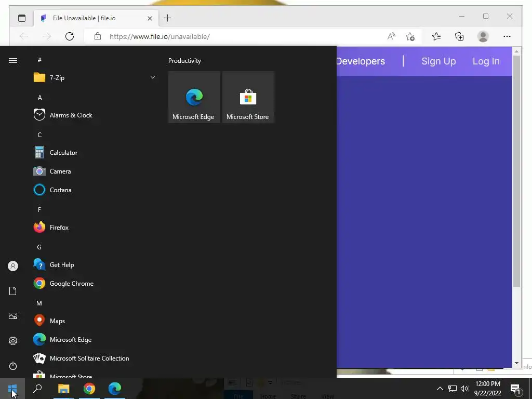Image resolution: width=532 pixels, height=399 pixels.
Task: Open volume control tray icon
Action: [x=464, y=389]
